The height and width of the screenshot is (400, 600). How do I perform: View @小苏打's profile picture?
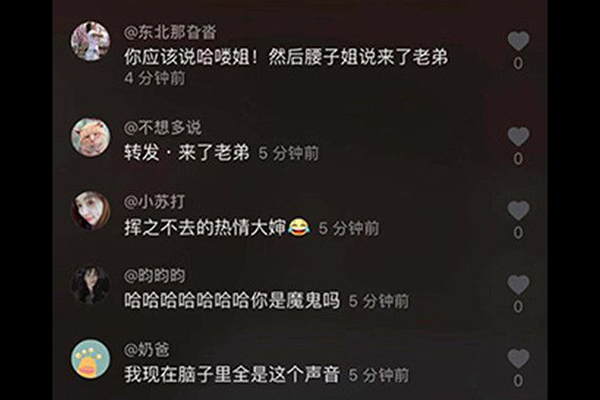pos(91,211)
